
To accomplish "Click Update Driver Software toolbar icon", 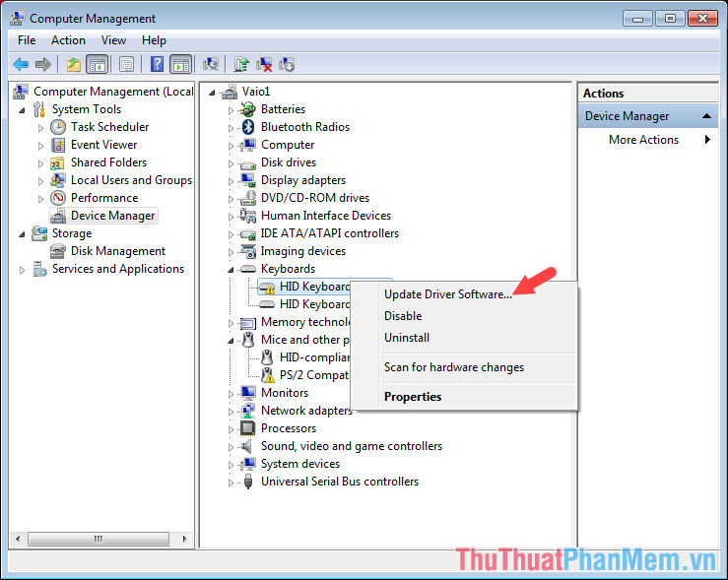I will tap(241, 64).
